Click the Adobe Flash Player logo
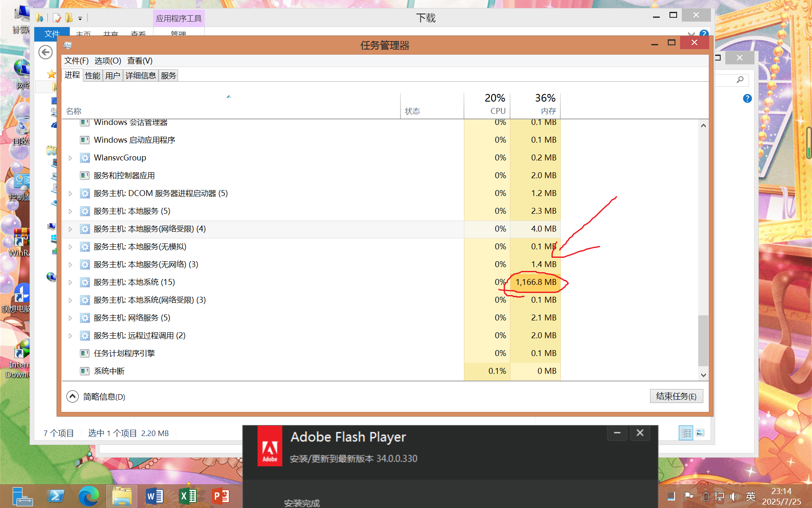Viewport: 812px width, 508px height. 270,446
